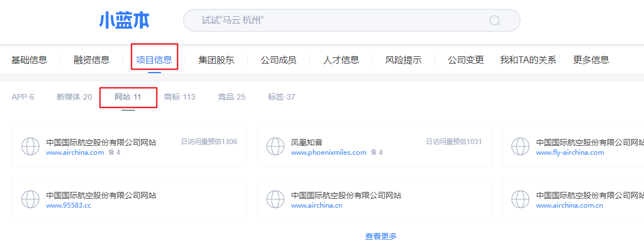Open the 公司变更 tab
Image resolution: width=644 pixels, height=251 pixels.
pos(466,60)
